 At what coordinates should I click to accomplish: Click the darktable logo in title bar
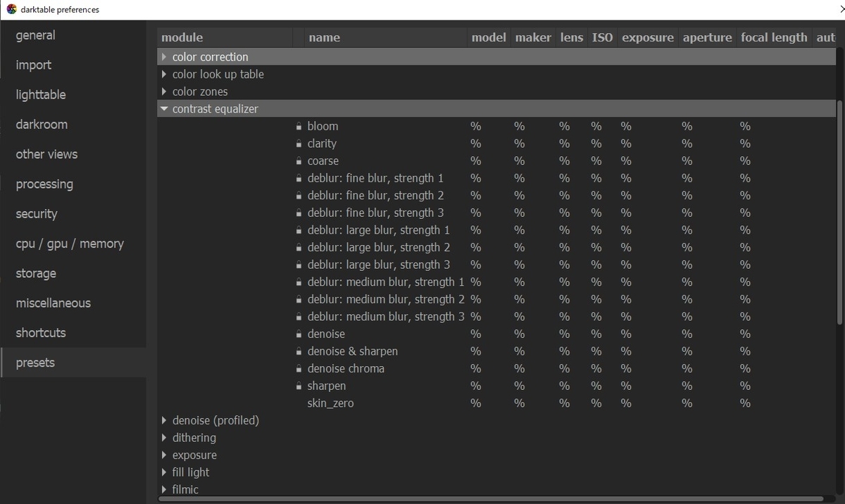pos(11,9)
